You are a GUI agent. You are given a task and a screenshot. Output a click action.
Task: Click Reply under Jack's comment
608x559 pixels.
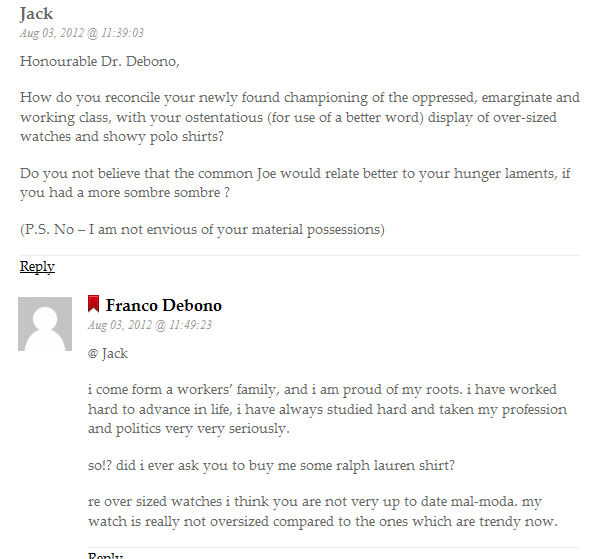[x=37, y=266]
